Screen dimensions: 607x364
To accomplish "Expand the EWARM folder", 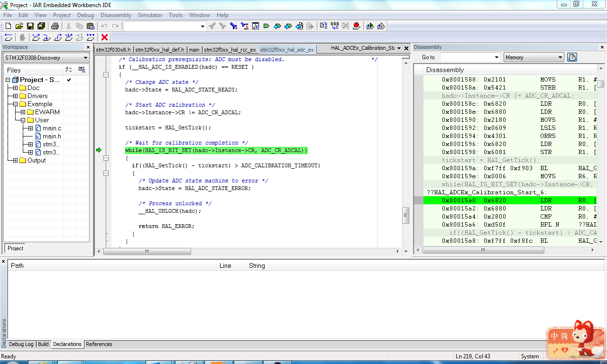I will click(23, 112).
